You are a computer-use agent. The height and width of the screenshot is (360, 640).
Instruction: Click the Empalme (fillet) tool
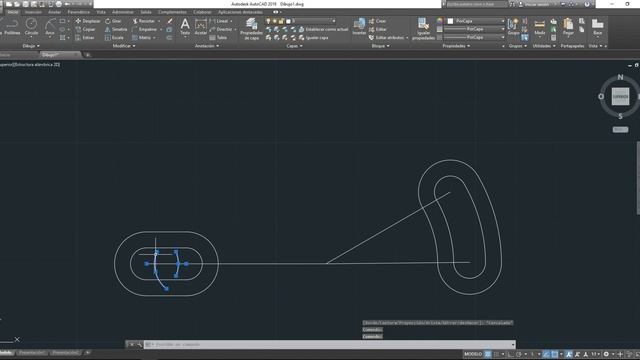(144, 29)
